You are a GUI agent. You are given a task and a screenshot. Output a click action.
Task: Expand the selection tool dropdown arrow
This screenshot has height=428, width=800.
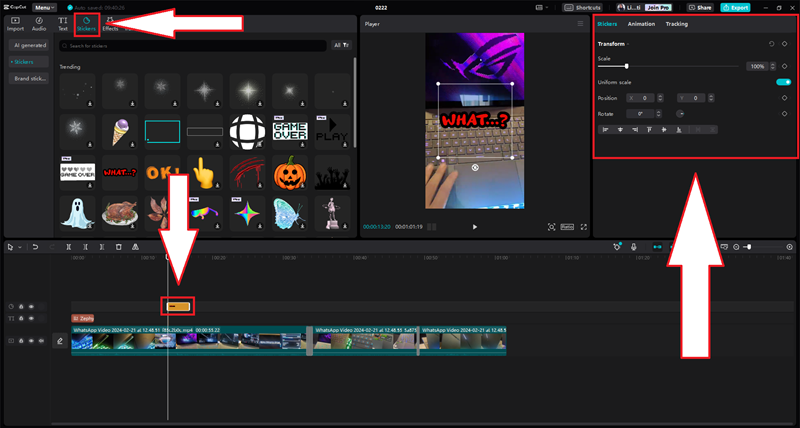(x=19, y=247)
